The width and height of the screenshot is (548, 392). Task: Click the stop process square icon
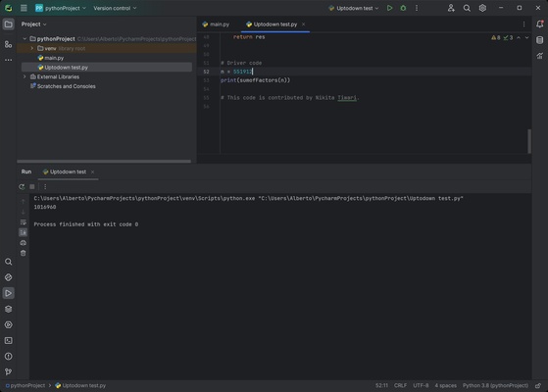tap(32, 187)
